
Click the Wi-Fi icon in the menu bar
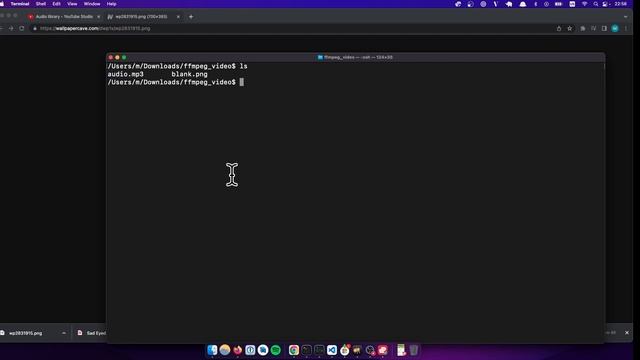pyautogui.click(x=584, y=4)
